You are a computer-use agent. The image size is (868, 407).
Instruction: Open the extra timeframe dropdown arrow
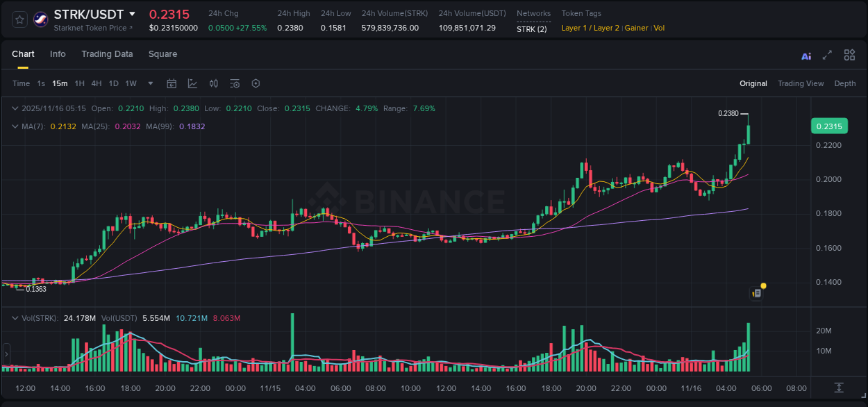[x=150, y=83]
